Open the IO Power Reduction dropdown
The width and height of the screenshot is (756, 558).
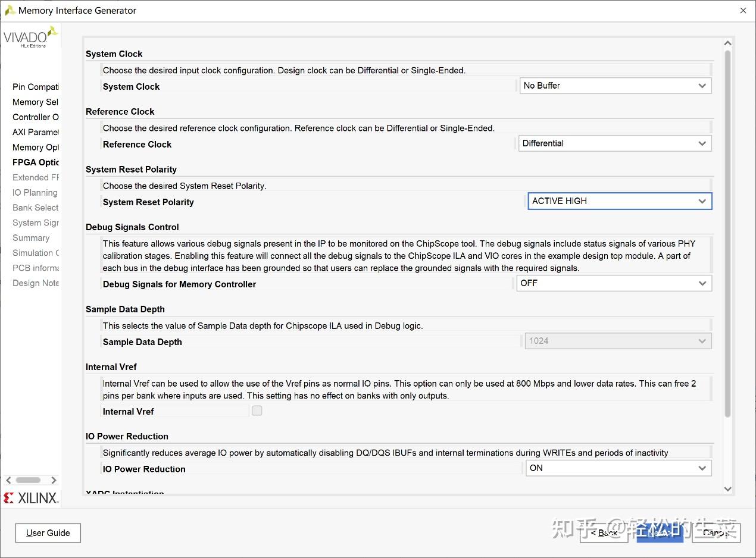click(618, 468)
